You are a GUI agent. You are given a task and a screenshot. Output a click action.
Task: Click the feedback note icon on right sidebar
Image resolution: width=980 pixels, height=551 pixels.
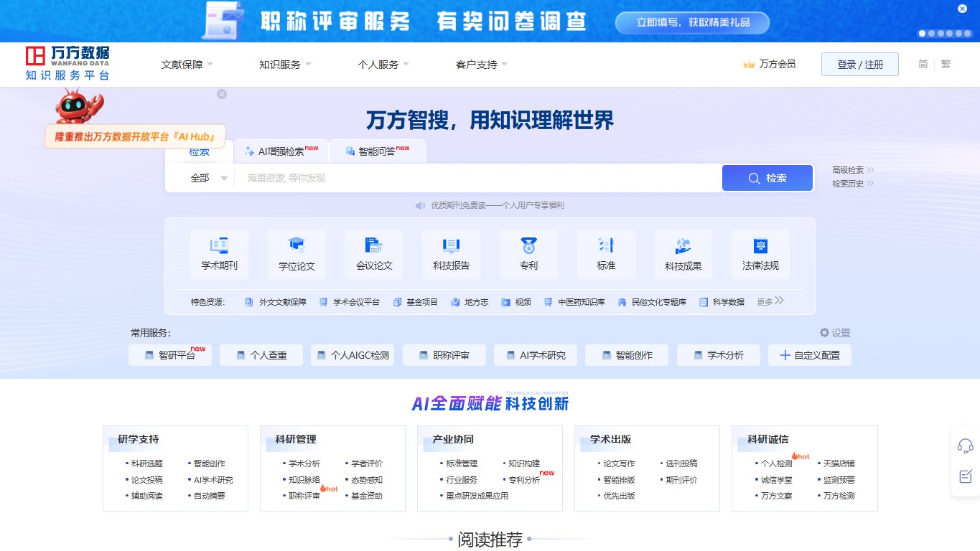(965, 476)
